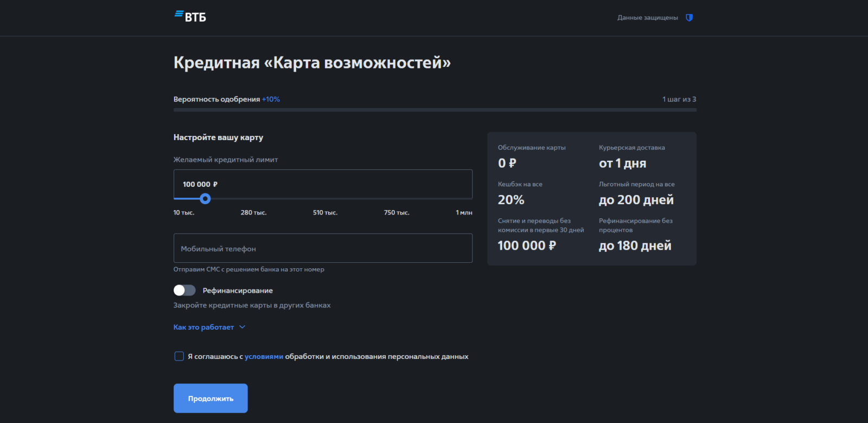
Task: Click the "Кредитная «Карта возможностей»" heading
Action: pyautogui.click(x=312, y=63)
